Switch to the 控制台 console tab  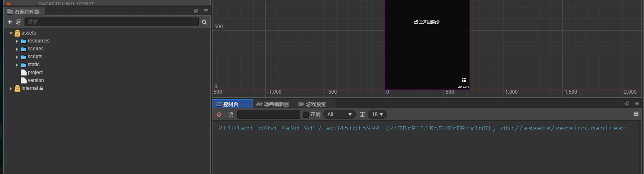pyautogui.click(x=232, y=104)
